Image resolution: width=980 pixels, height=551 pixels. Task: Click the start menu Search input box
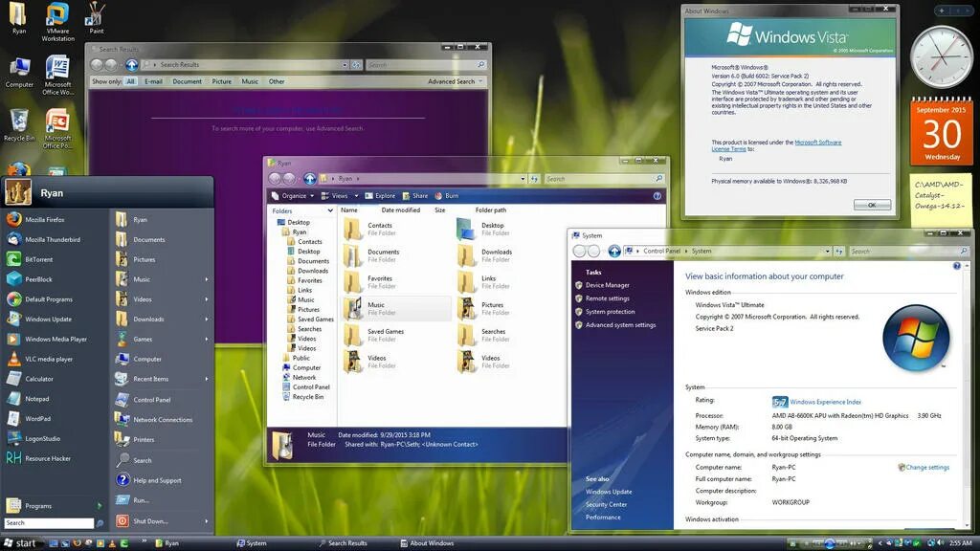pos(49,523)
